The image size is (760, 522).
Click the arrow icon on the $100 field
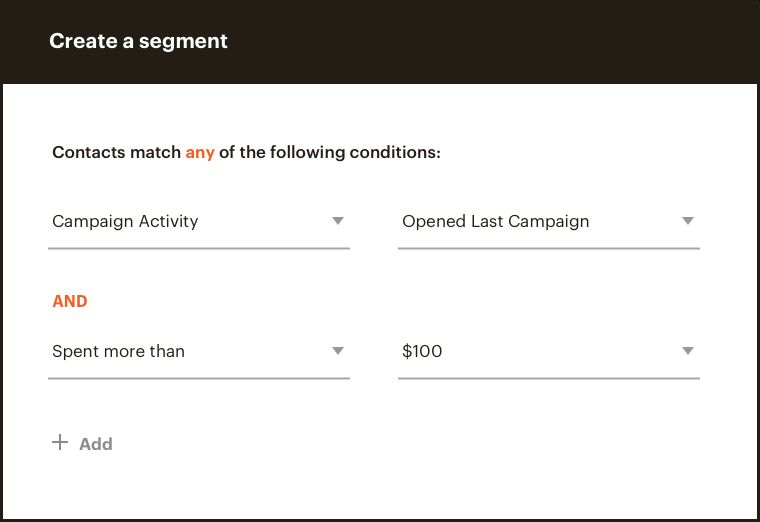tap(688, 351)
